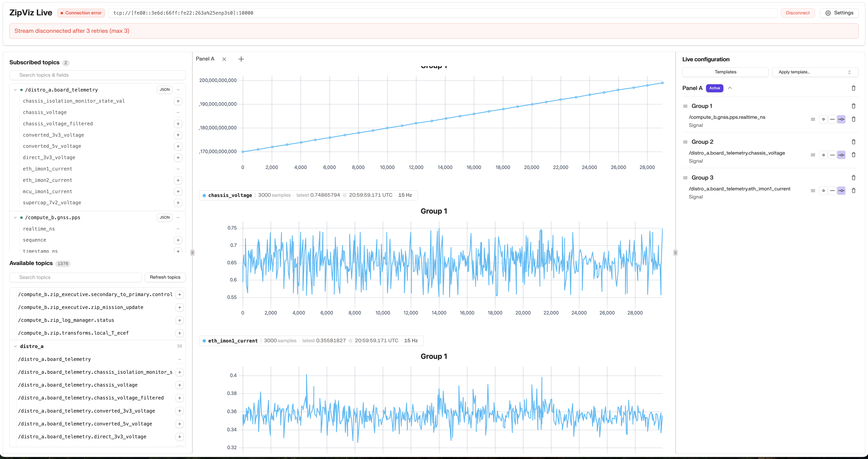Open Settings
The height and width of the screenshot is (459, 868).
pos(839,13)
